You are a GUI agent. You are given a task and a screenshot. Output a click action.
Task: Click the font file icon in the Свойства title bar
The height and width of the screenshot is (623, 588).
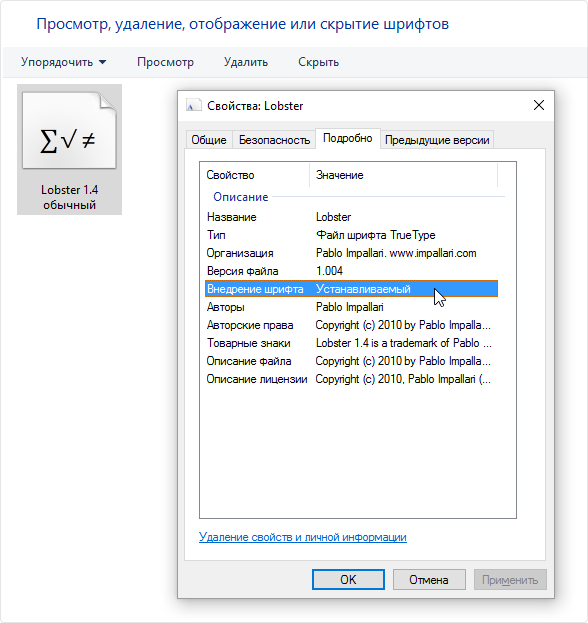click(193, 106)
